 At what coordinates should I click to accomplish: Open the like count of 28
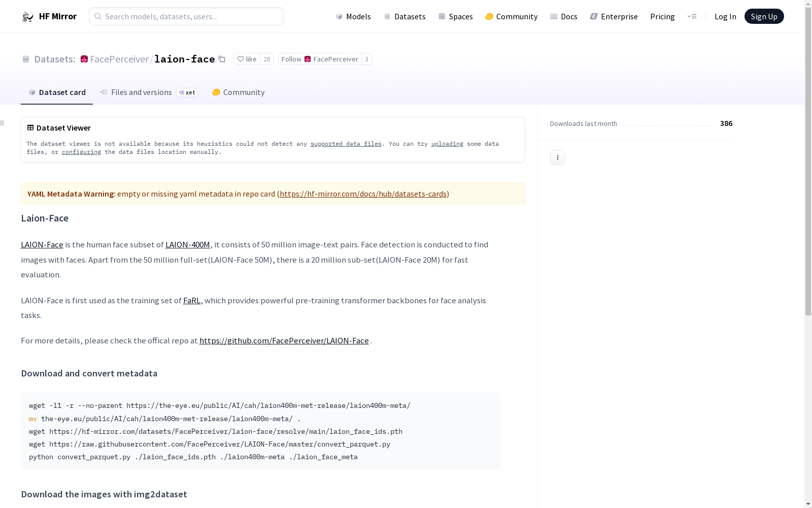(x=267, y=59)
